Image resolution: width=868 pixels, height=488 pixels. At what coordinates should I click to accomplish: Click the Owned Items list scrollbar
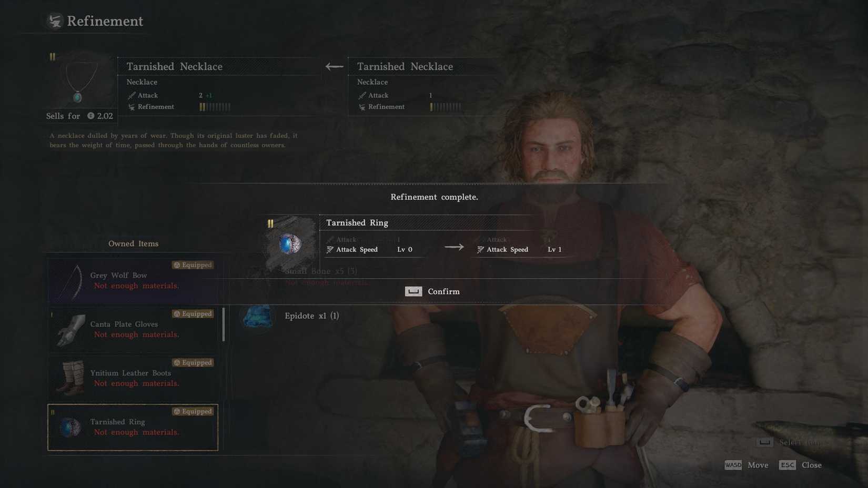point(224,324)
